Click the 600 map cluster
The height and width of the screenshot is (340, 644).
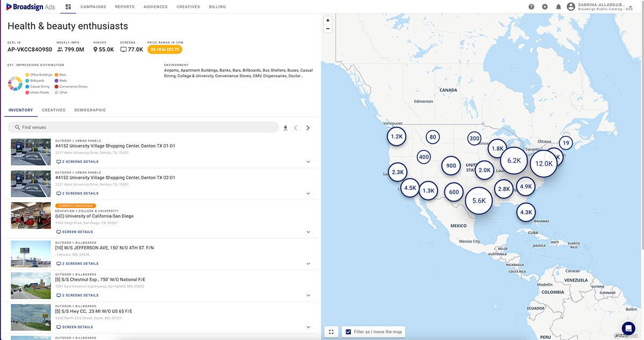click(x=454, y=192)
